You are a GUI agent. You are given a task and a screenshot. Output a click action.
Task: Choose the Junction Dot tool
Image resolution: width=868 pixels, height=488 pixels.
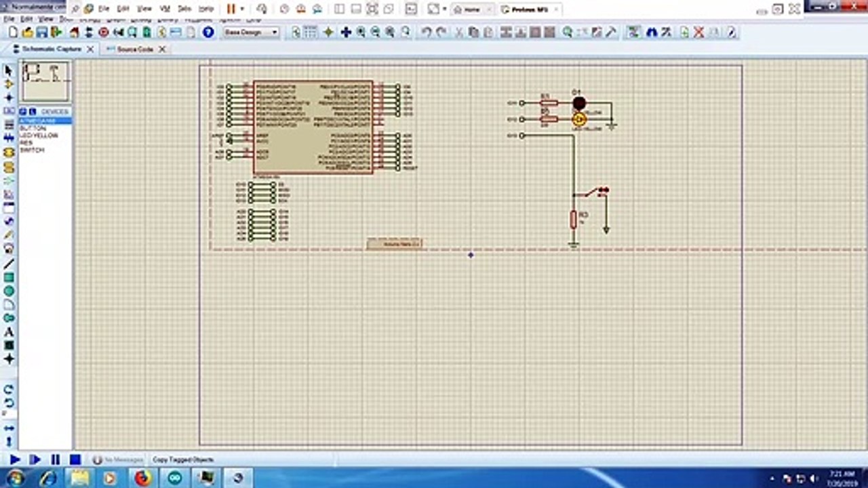click(x=9, y=98)
